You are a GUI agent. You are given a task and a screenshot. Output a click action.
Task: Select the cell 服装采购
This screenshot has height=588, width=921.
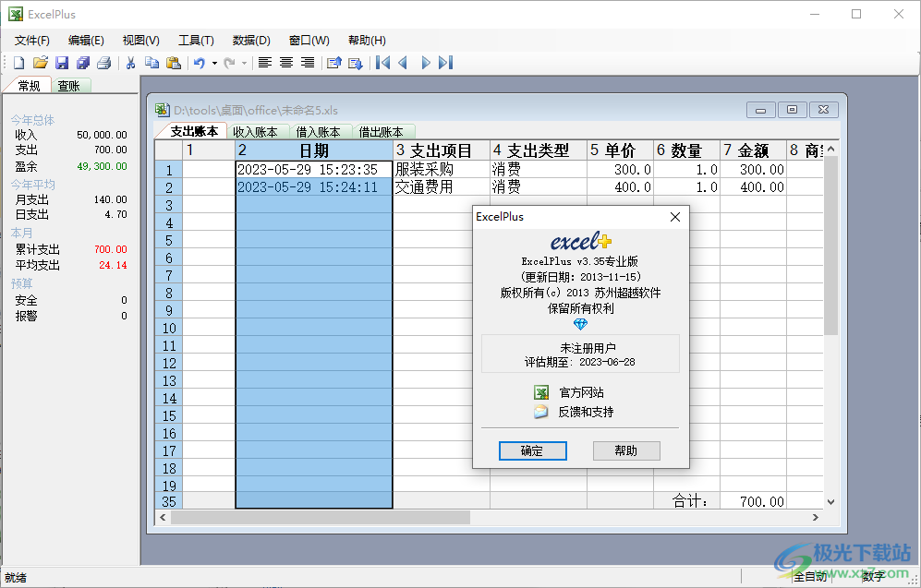(x=442, y=170)
